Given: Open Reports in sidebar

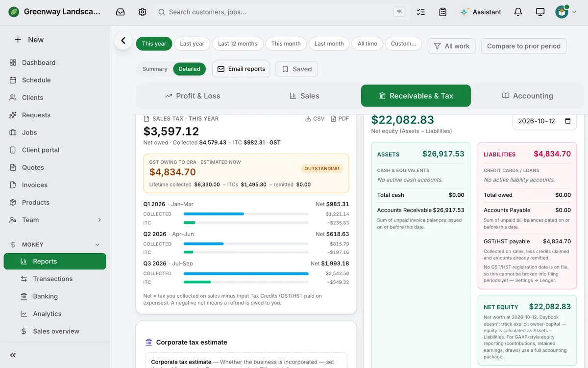Looking at the screenshot, I should (x=55, y=262).
